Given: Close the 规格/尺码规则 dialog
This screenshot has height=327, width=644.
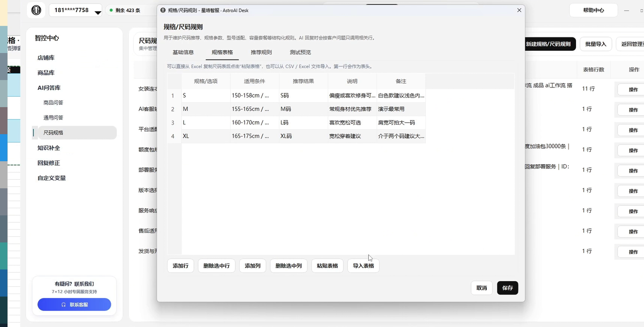Looking at the screenshot, I should point(519,10).
